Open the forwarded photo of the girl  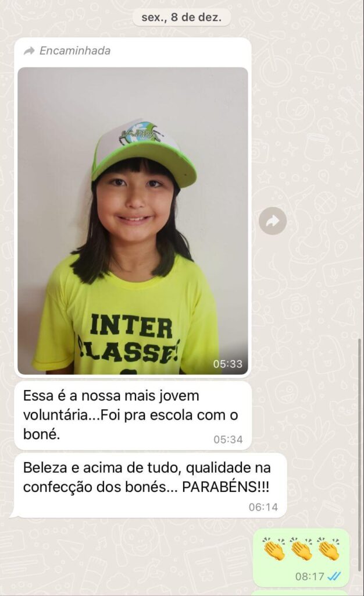(133, 221)
